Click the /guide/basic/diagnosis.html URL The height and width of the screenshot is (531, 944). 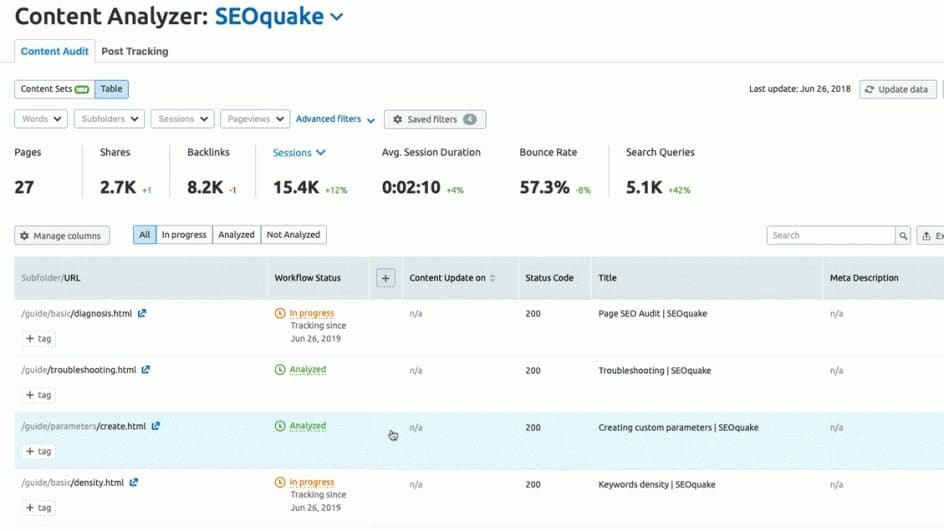tap(76, 314)
